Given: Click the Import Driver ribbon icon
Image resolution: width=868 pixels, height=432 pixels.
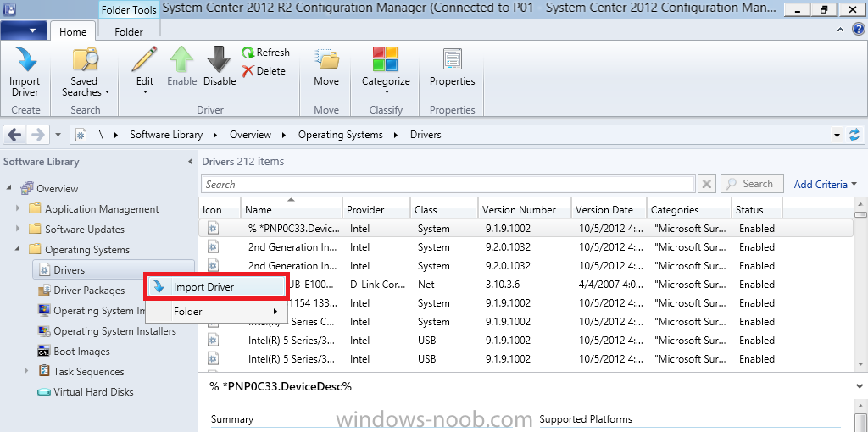Looking at the screenshot, I should coord(25,58).
